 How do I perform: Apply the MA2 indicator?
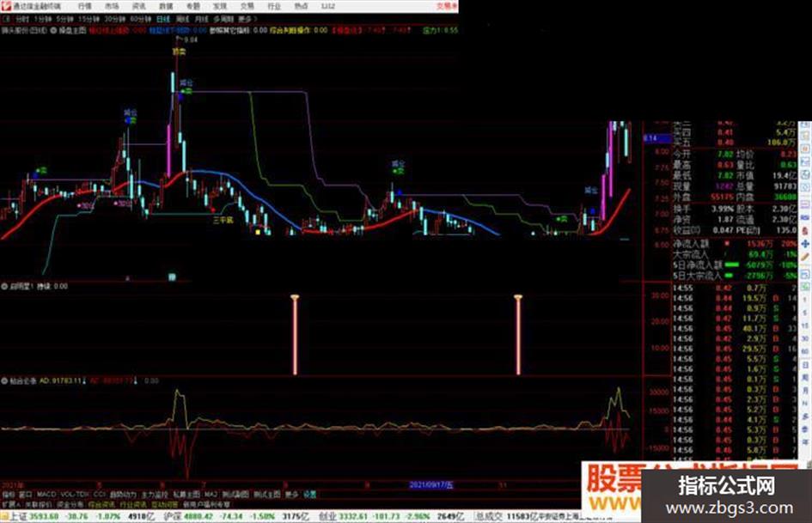(211, 495)
